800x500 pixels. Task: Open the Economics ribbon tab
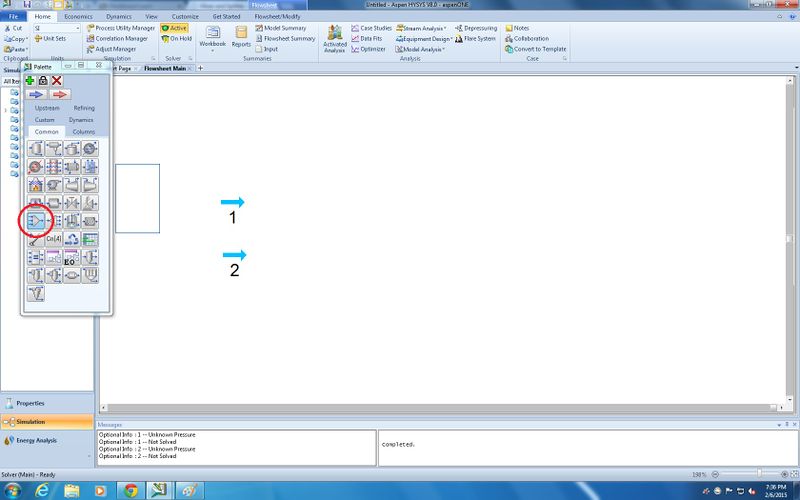tap(78, 17)
